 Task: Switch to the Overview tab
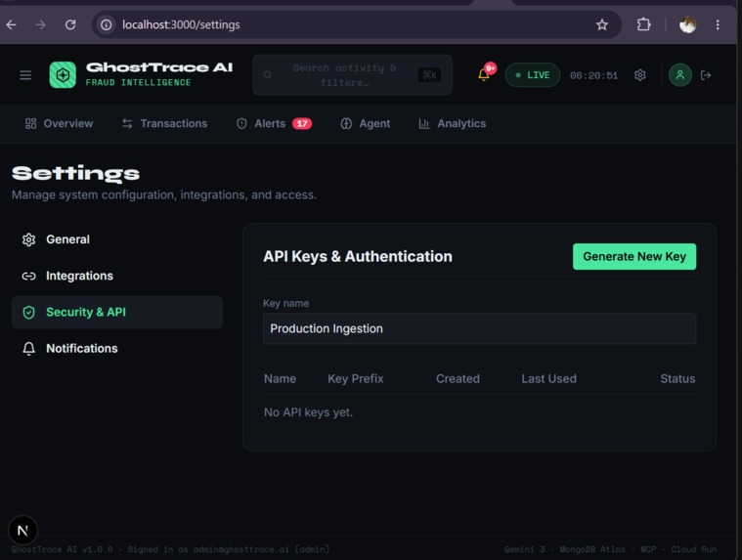pyautogui.click(x=59, y=123)
